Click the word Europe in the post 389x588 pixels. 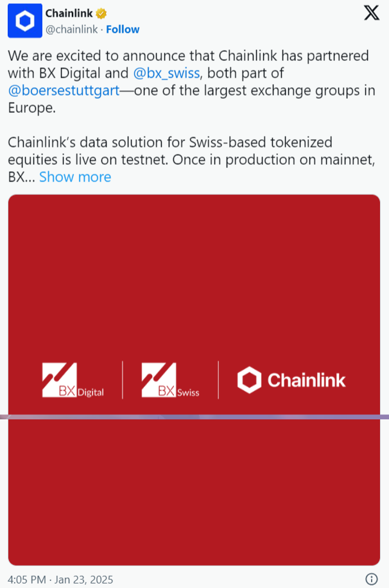(28, 108)
